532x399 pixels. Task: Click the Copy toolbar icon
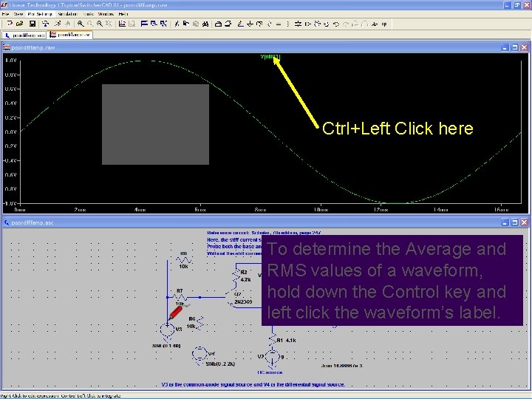(186, 24)
